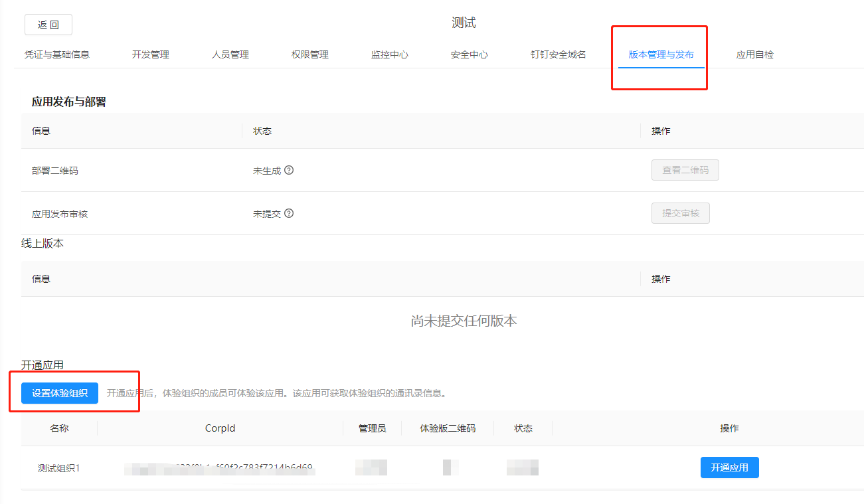Click the CorpId column header
Screen dimensions: 864x504
coord(220,428)
